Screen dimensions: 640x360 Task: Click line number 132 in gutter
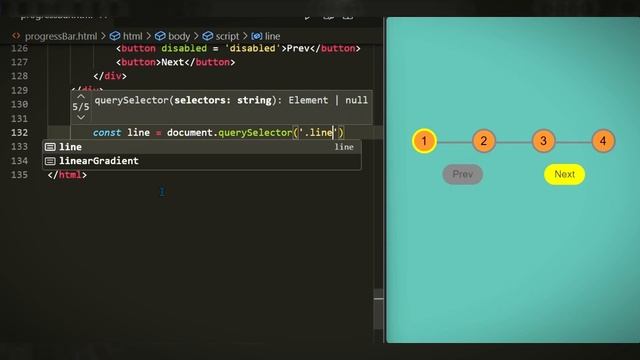click(x=20, y=133)
